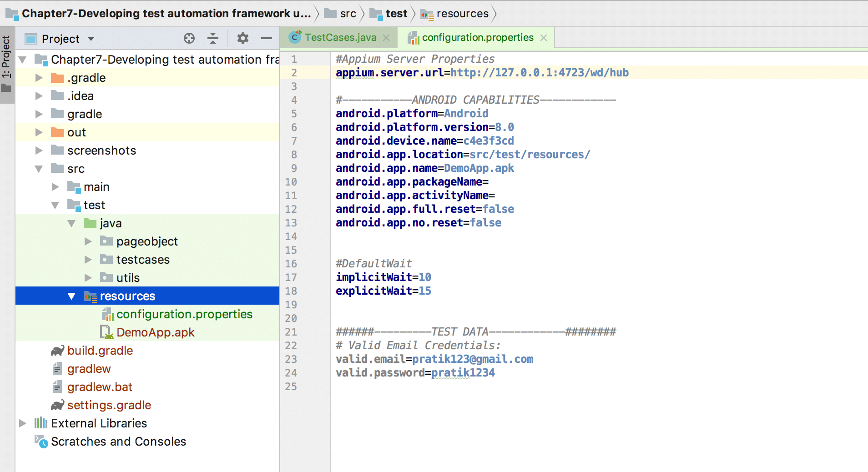Image resolution: width=868 pixels, height=472 pixels.
Task: Select the .gradle folder icon
Action: (57, 78)
